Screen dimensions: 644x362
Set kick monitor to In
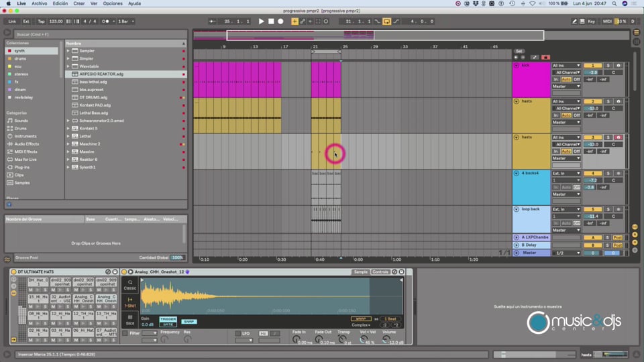point(555,80)
